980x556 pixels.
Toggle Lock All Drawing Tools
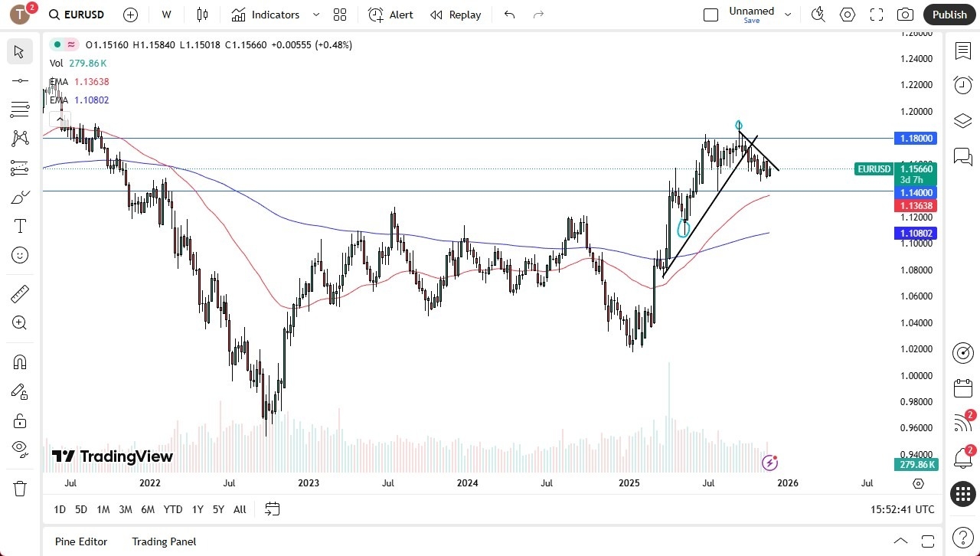(19, 420)
